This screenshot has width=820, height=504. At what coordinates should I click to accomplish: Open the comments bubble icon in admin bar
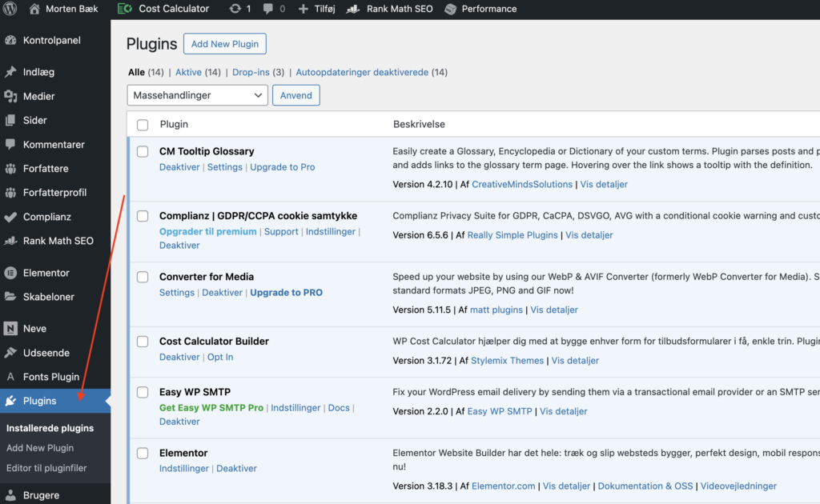click(x=267, y=9)
